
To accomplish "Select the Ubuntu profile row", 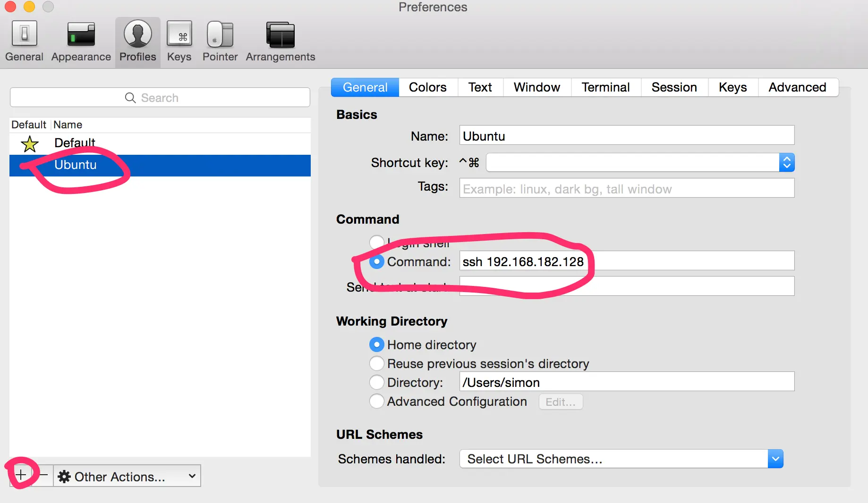I will click(160, 165).
